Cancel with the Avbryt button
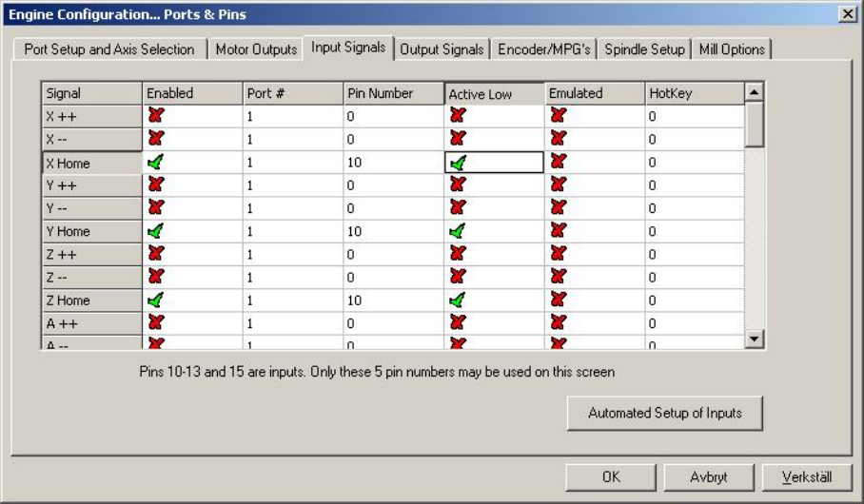The image size is (864, 504). [x=709, y=477]
